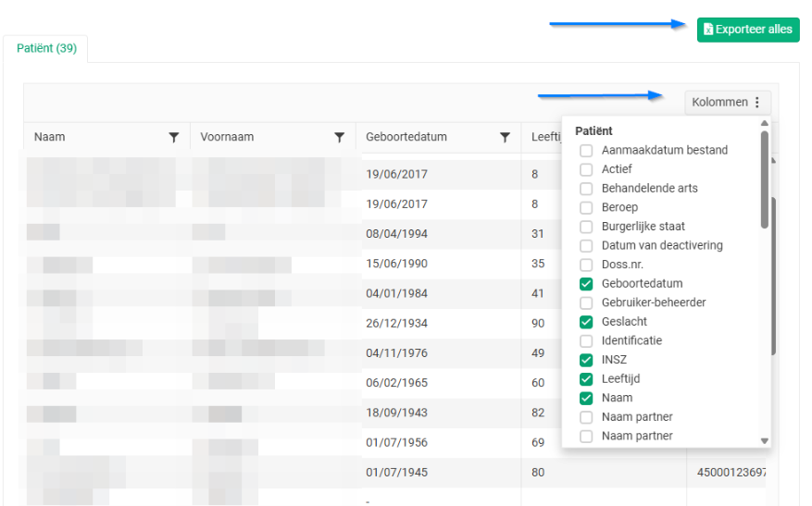Select the row with birthdate 08/04/1994
The image size is (812, 506).
pyautogui.click(x=396, y=234)
